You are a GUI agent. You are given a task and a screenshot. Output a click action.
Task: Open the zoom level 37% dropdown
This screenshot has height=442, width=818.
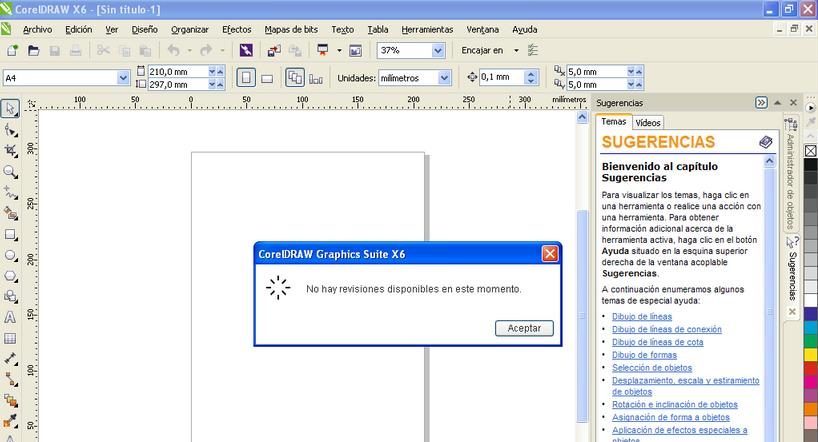click(438, 51)
